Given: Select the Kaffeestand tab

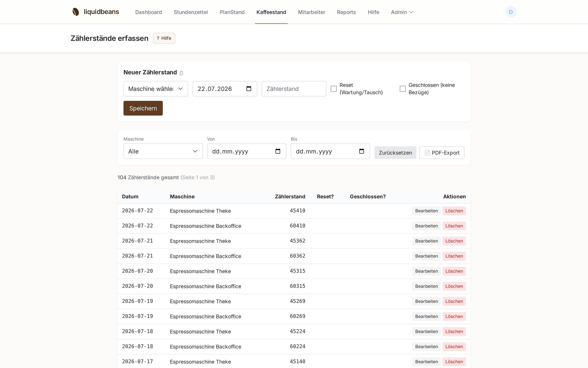Looking at the screenshot, I should 271,12.
